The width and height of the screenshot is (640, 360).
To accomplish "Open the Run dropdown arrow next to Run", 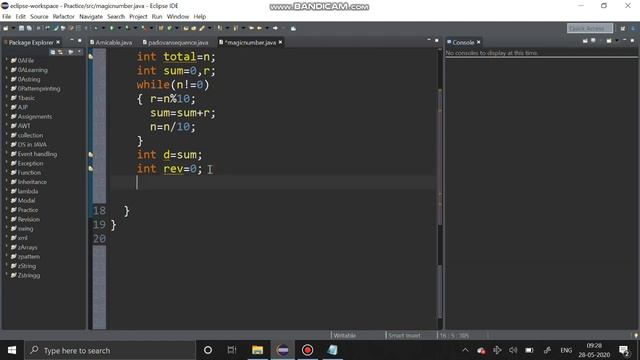I will (119, 28).
